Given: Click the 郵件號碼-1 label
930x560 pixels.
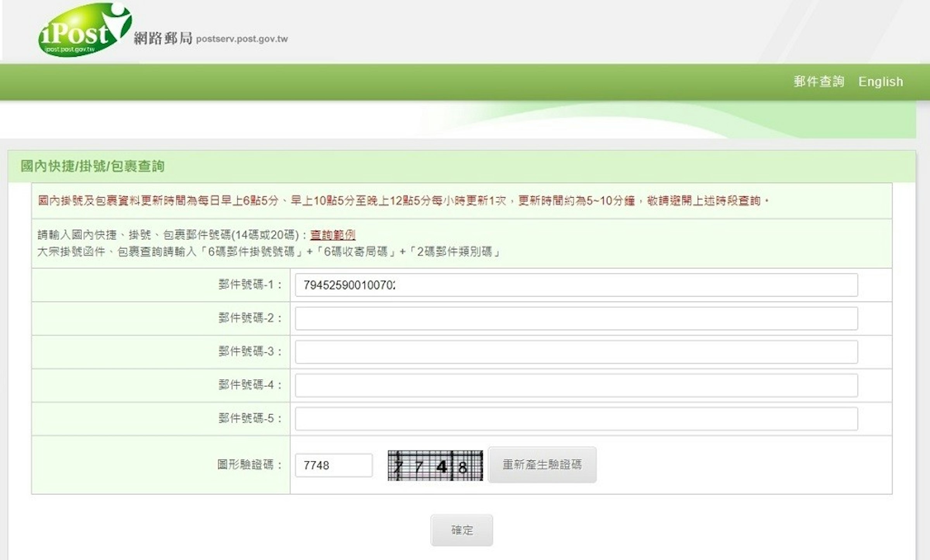Looking at the screenshot, I should click(250, 285).
